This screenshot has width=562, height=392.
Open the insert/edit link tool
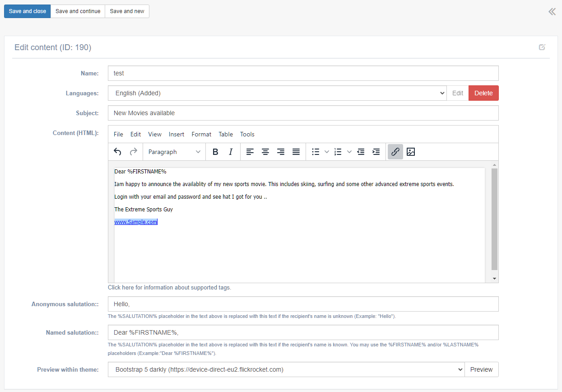point(395,152)
